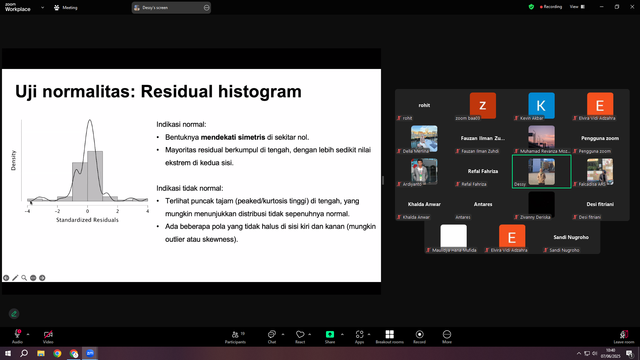Viewport: 640px width, 360px height.
Task: Open the Chat panel
Action: pos(272,337)
